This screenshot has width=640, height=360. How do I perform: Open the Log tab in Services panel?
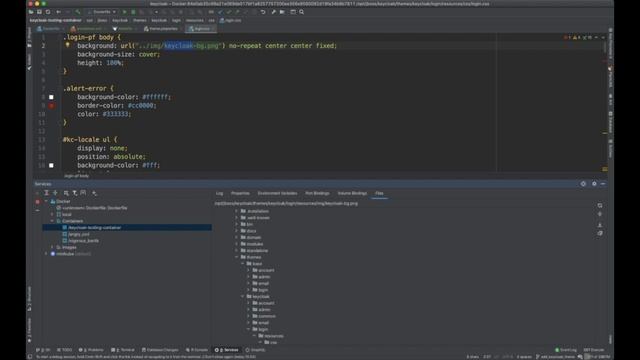click(220, 193)
